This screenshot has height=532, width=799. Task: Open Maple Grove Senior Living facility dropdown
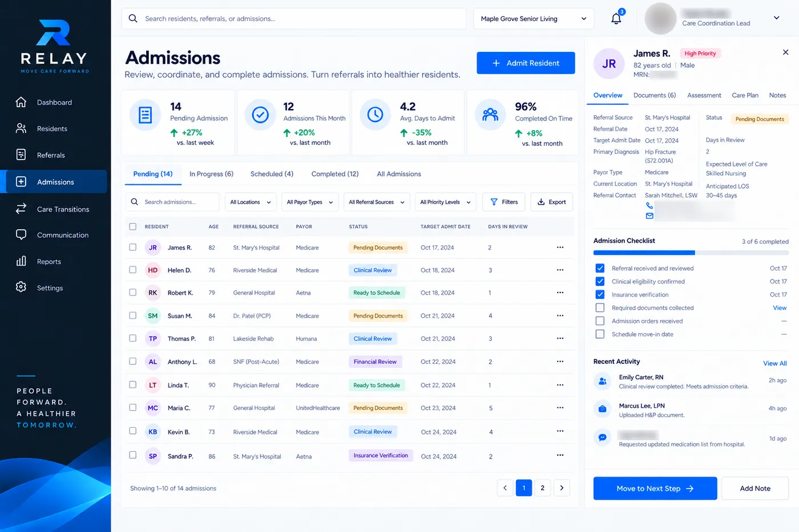tap(534, 19)
